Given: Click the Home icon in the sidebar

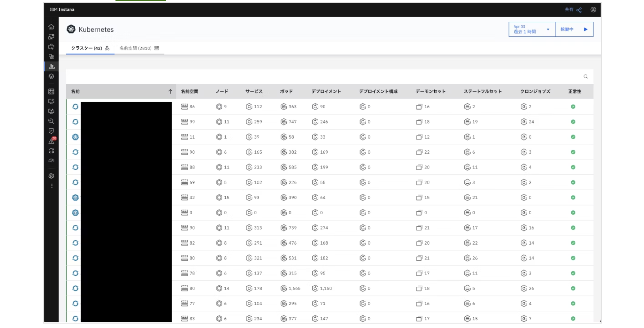Looking at the screenshot, I should tap(51, 27).
